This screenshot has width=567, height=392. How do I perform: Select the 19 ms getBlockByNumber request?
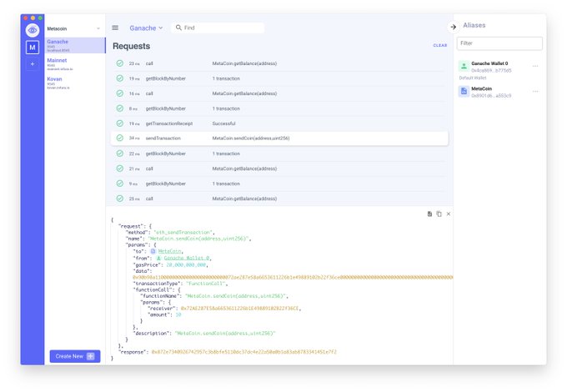click(279, 78)
